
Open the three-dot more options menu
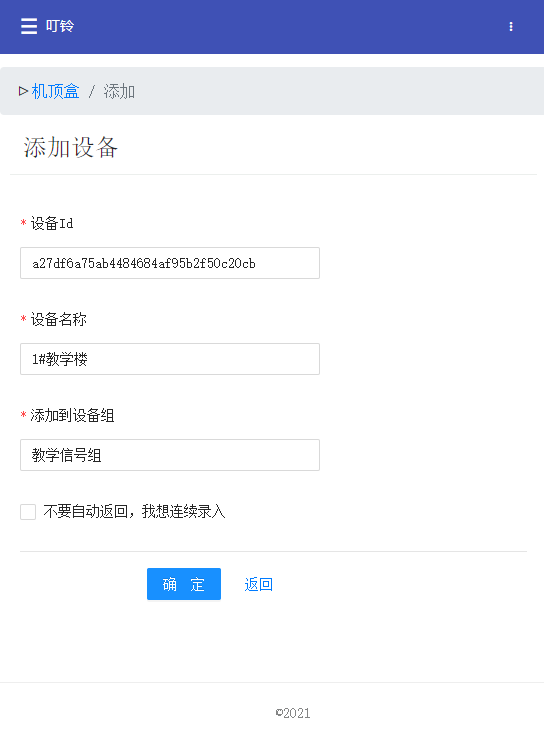pyautogui.click(x=510, y=26)
